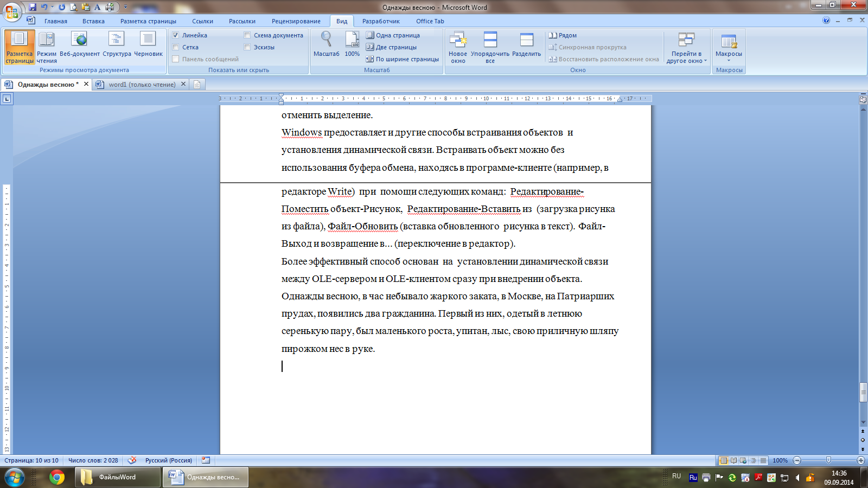Click zoom in plus button

coord(860,460)
